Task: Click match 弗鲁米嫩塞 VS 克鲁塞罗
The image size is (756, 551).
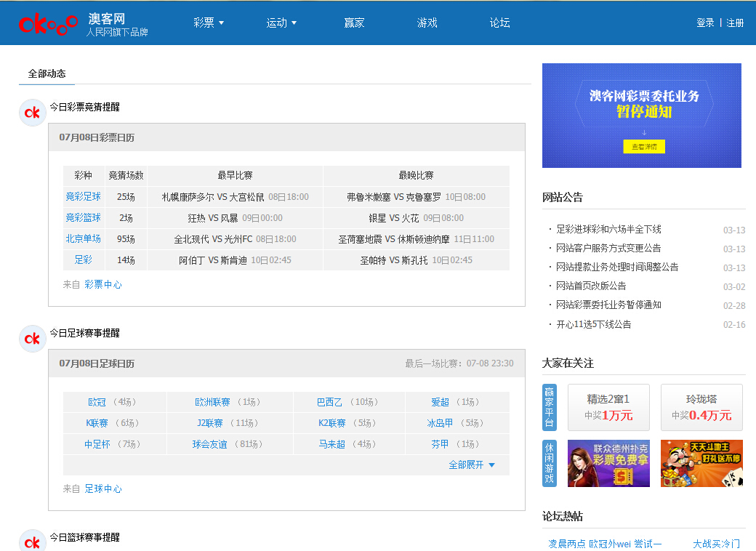Action: 394,197
